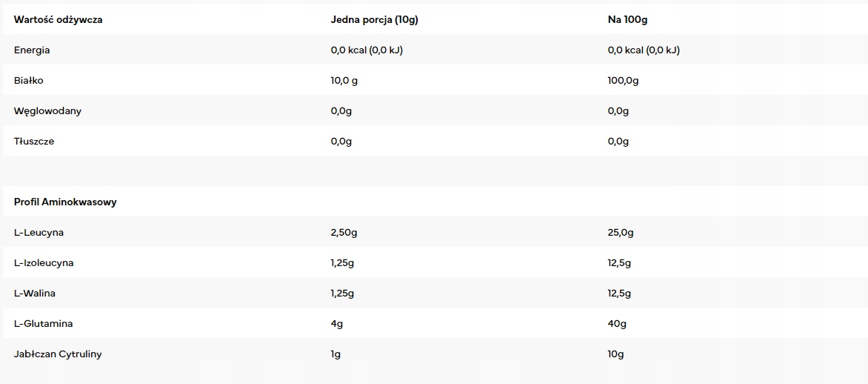Select the "Energia" row label
The height and width of the screenshot is (384, 868).
tap(32, 50)
